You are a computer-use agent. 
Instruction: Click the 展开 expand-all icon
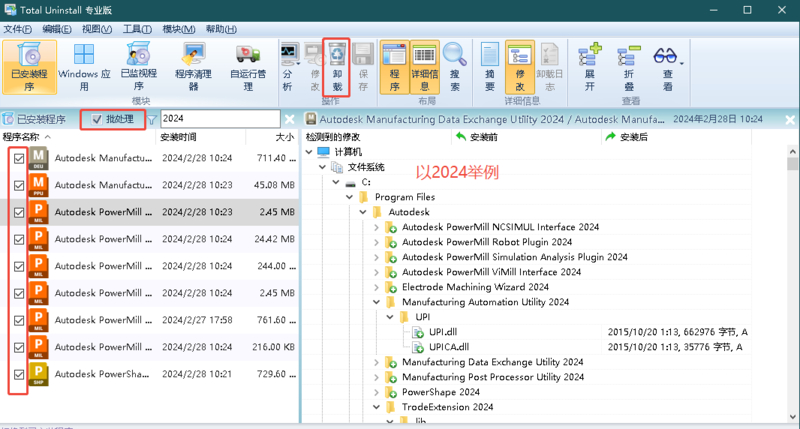(x=590, y=66)
